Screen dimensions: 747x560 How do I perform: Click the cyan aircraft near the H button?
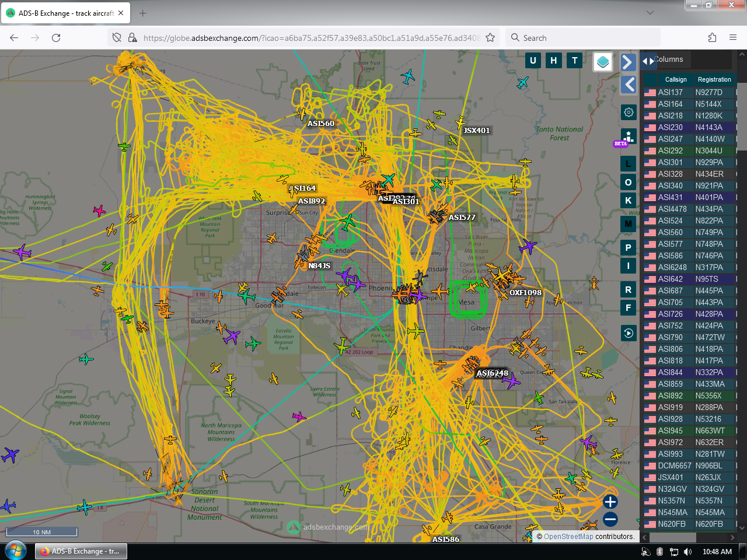coord(523,82)
